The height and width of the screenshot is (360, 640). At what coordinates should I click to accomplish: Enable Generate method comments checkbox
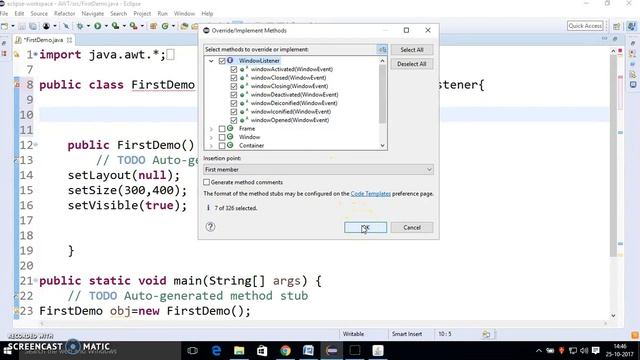pos(207,182)
